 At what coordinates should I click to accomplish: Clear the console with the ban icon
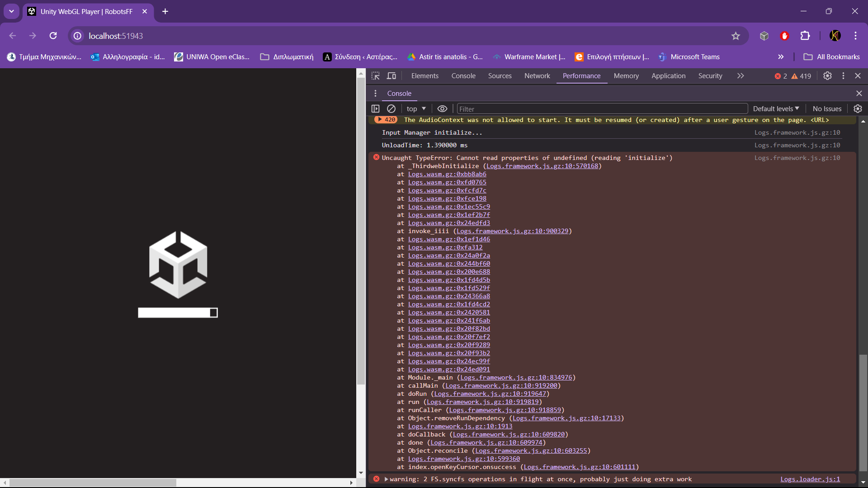pyautogui.click(x=392, y=109)
